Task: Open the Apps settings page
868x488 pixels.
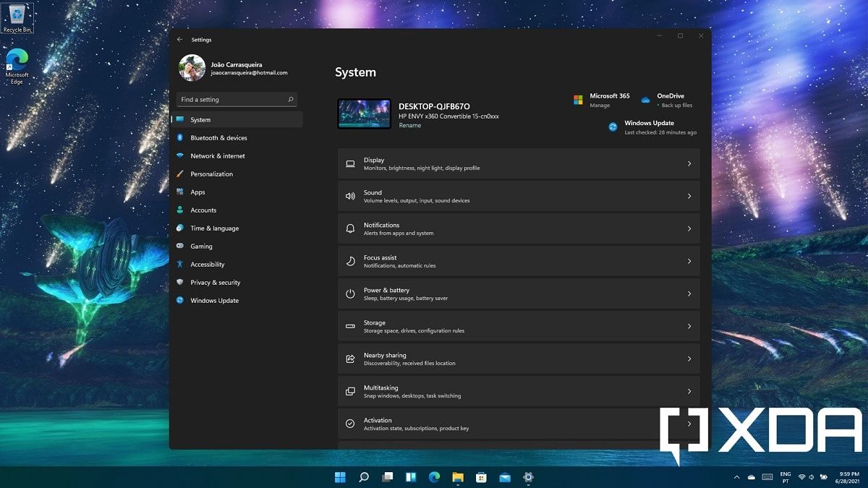Action: [197, 192]
